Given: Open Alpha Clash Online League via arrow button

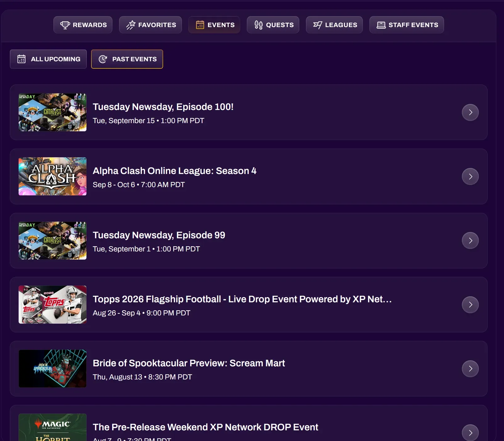Looking at the screenshot, I should point(470,176).
